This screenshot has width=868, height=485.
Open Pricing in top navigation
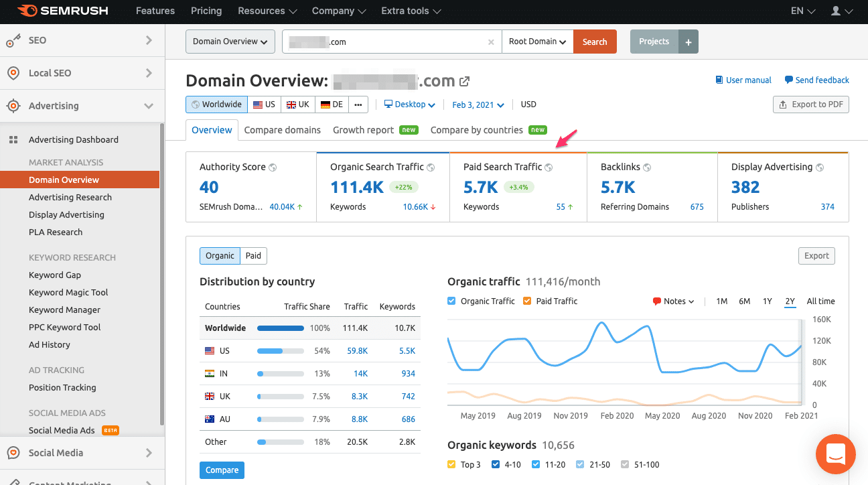(206, 11)
